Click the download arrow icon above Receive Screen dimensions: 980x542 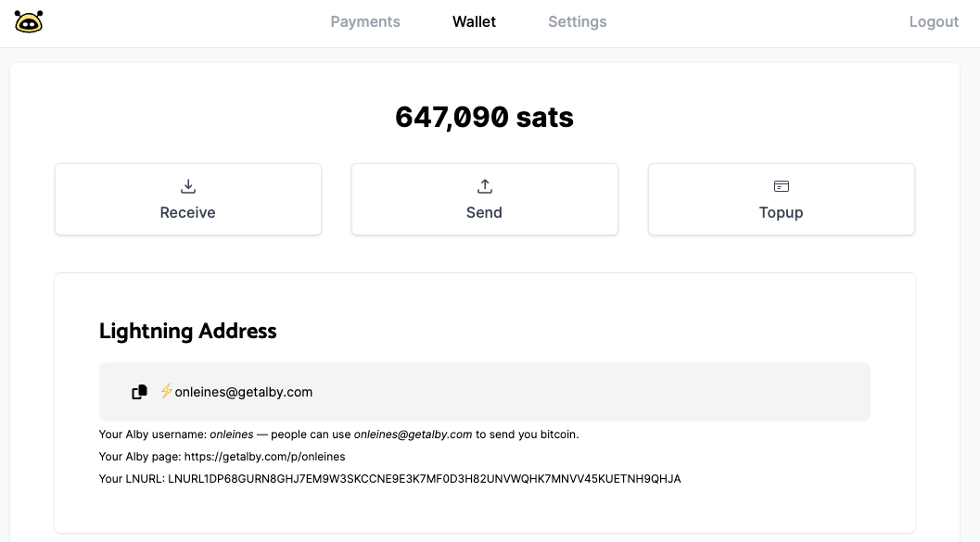pos(188,186)
